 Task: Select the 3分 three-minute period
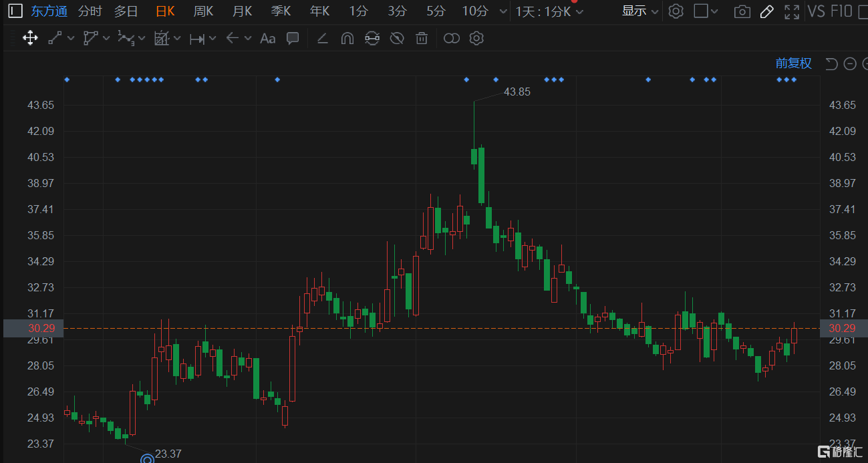coord(397,11)
